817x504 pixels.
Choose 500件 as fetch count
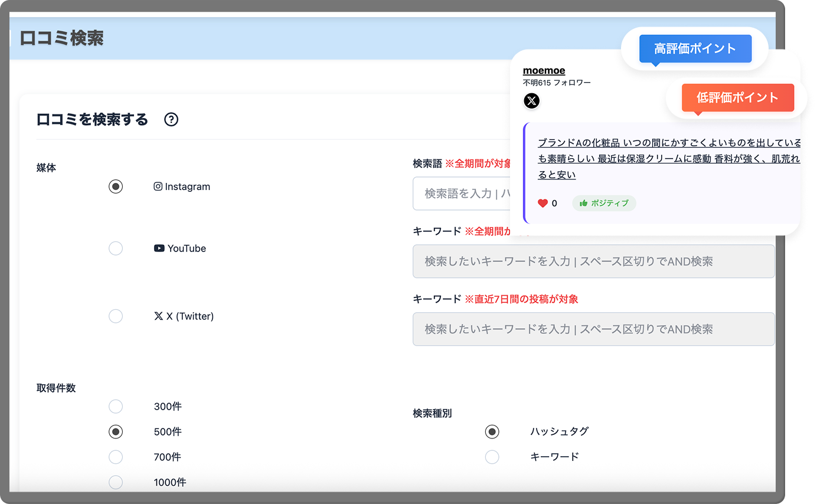tap(116, 432)
